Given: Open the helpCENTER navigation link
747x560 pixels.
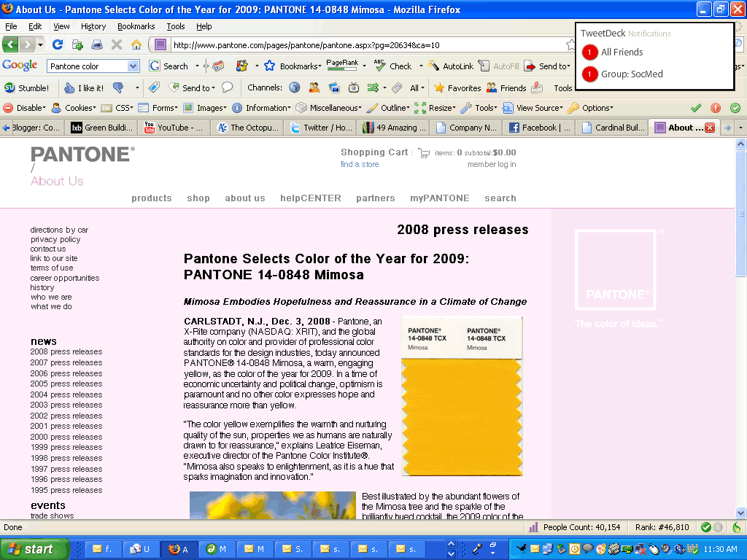Looking at the screenshot, I should pyautogui.click(x=311, y=198).
